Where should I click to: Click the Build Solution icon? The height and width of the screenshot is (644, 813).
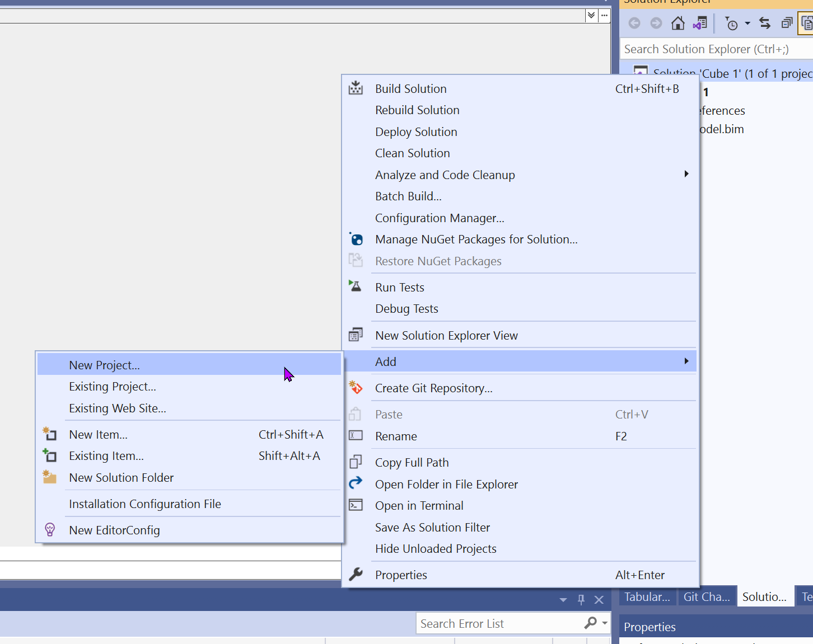(x=356, y=88)
